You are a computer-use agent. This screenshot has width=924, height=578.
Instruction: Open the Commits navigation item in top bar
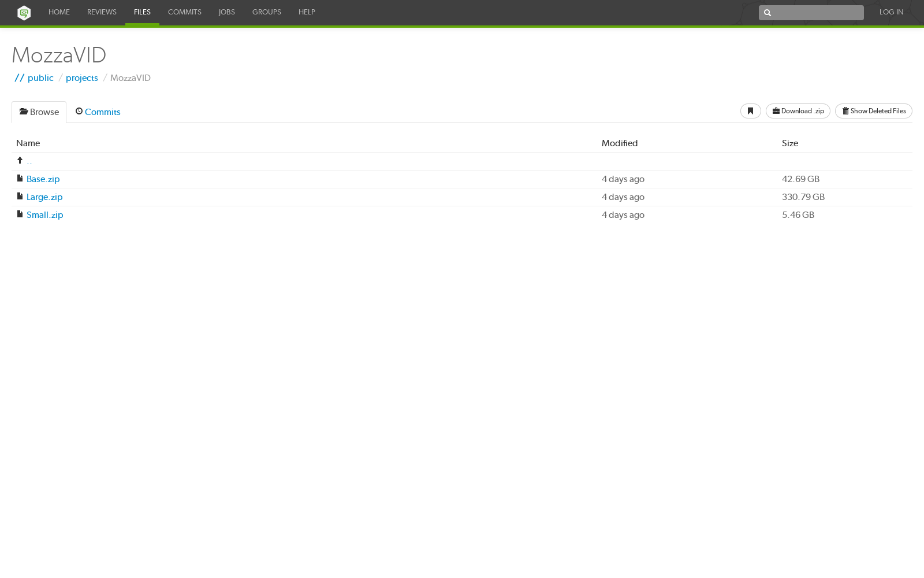coord(185,12)
